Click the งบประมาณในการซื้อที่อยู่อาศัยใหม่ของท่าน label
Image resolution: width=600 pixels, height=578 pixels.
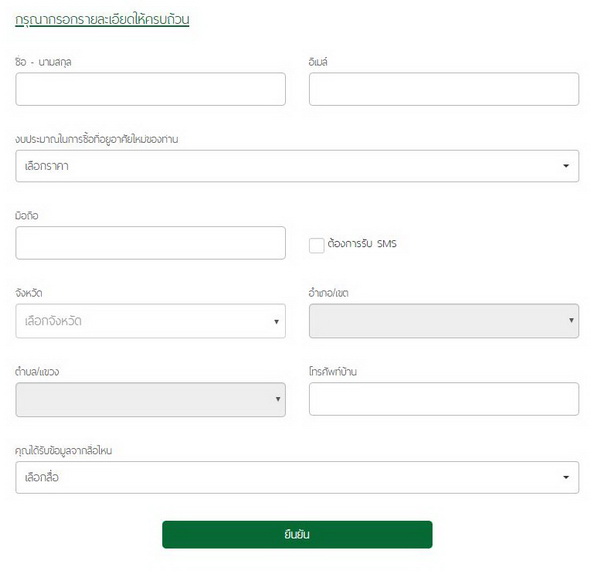(111, 139)
